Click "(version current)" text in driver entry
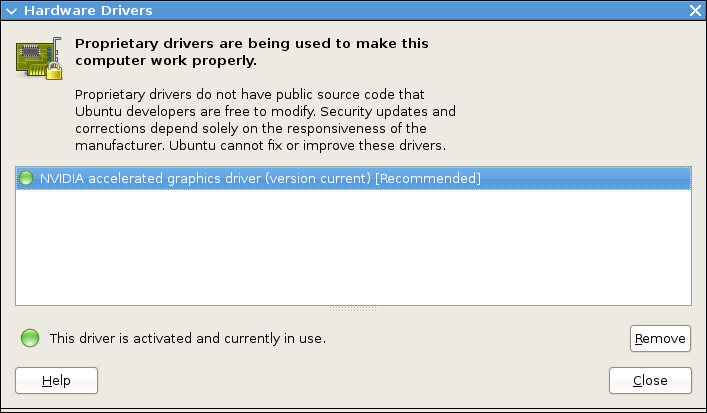 (320, 178)
